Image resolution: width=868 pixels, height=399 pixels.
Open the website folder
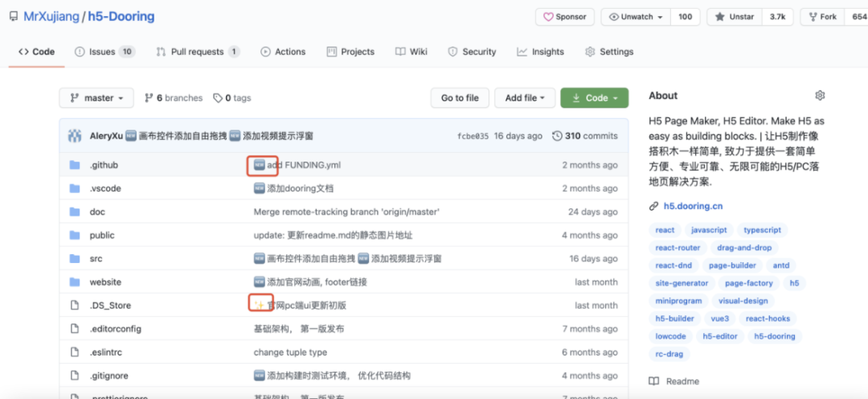(x=105, y=282)
